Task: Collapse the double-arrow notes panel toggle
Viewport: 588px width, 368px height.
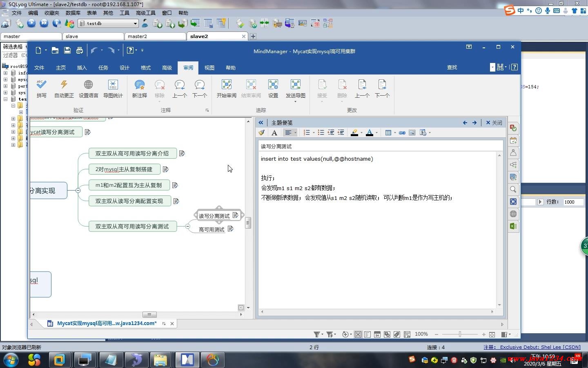Action: point(261,122)
